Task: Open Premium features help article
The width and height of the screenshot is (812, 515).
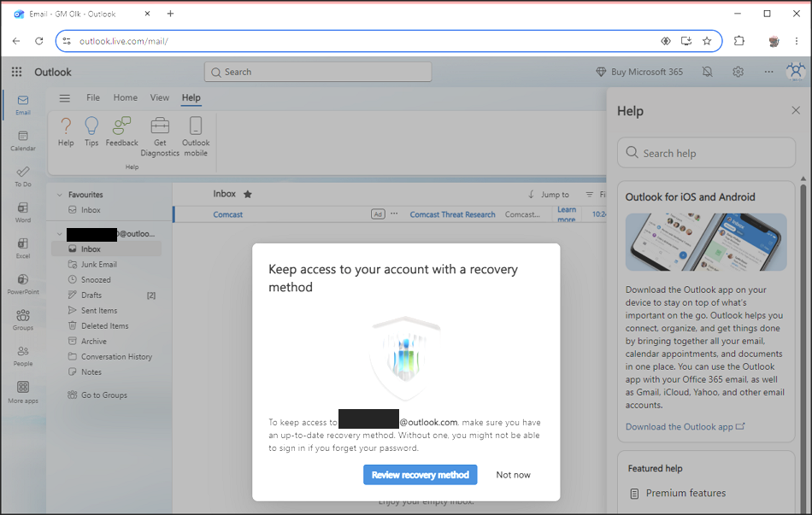Action: point(677,494)
